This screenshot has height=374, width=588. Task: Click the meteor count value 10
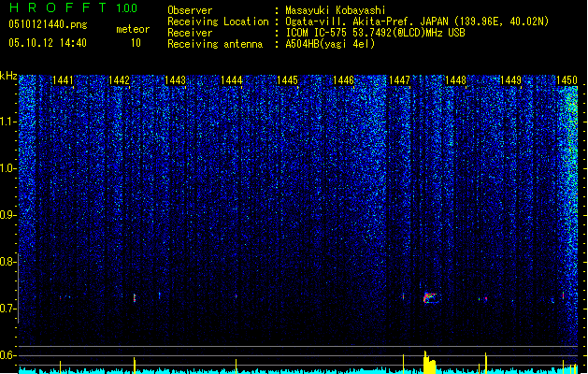[x=136, y=43]
